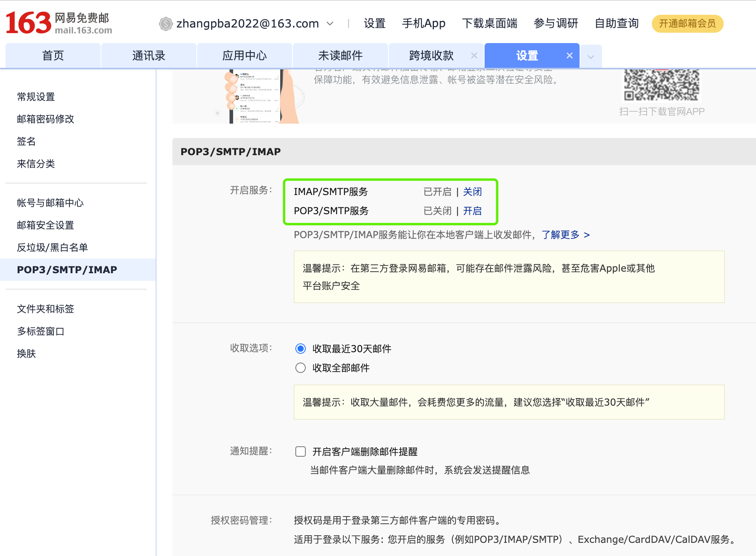
Task: Select the 收取全部邮件 radio button
Action: (x=301, y=368)
